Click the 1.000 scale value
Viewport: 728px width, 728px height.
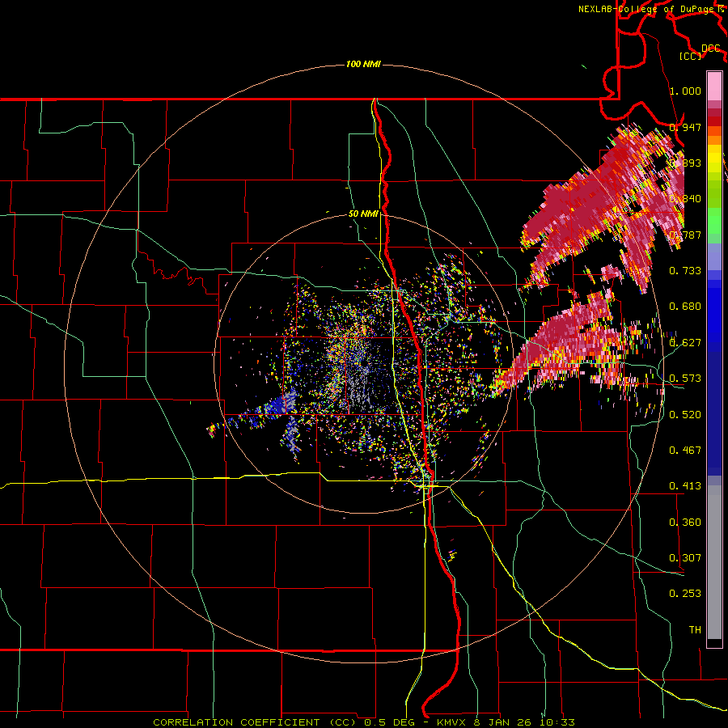[685, 91]
